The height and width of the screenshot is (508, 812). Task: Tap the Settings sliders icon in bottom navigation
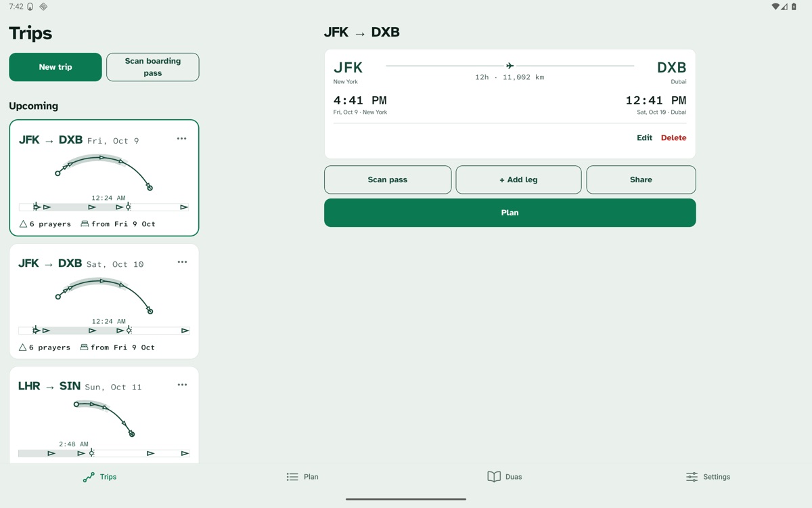tap(692, 477)
